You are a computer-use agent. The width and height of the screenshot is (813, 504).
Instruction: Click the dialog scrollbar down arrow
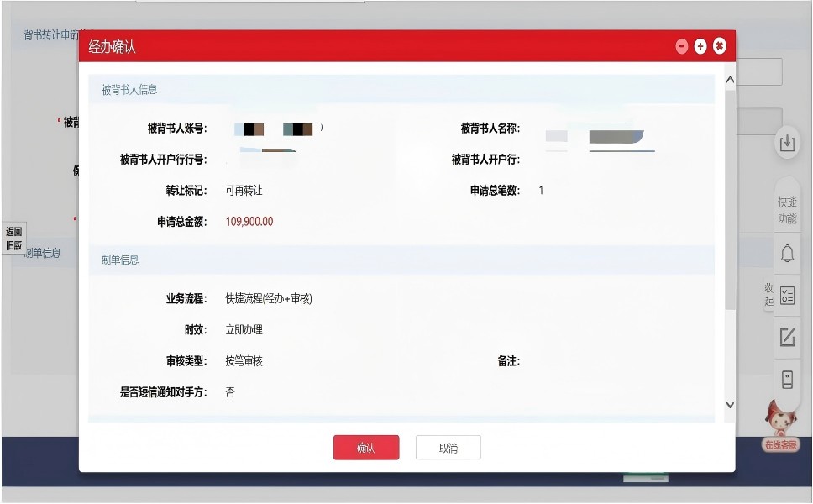729,405
